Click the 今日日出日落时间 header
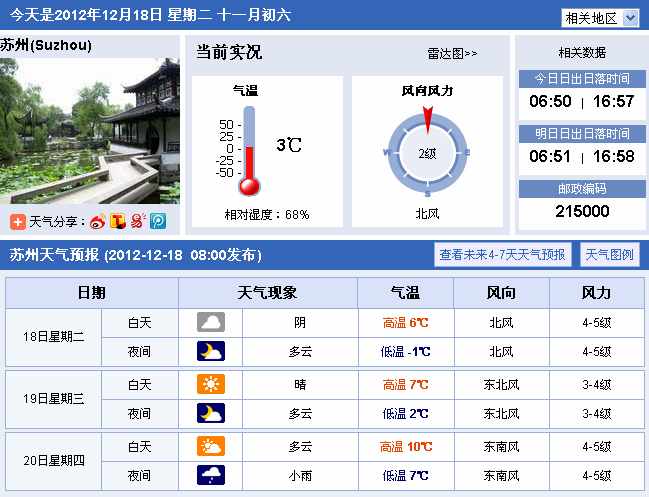The image size is (649, 497). [581, 78]
